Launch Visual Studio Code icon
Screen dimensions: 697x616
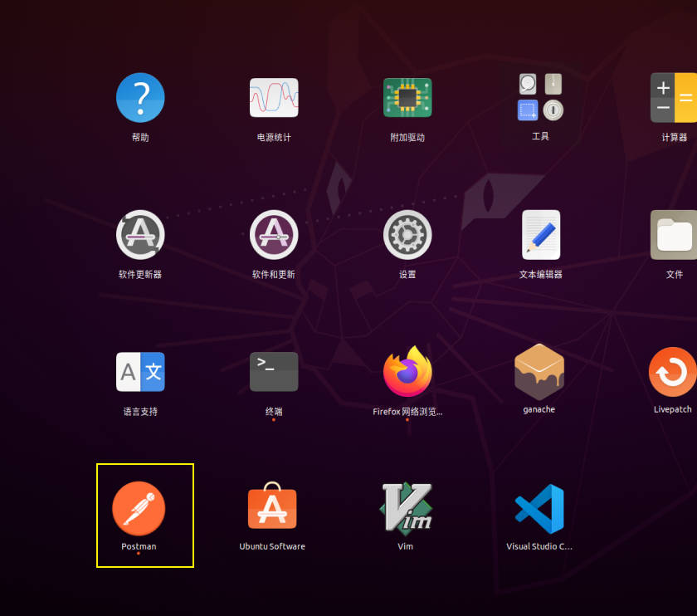point(539,509)
